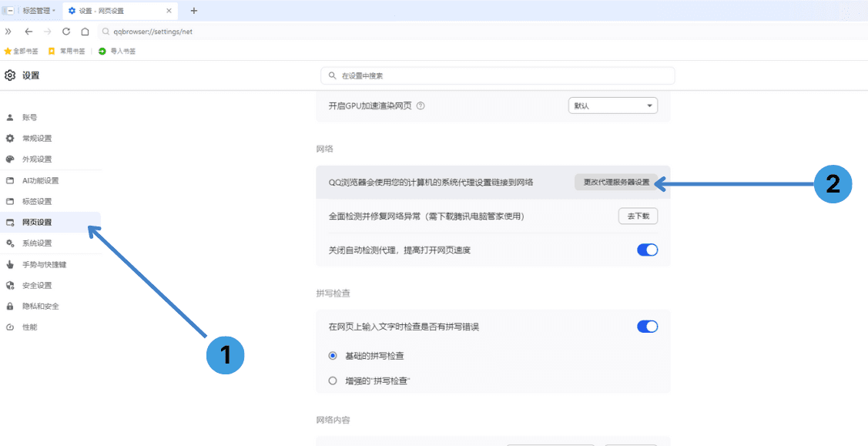Toggle 关闭自动检测代理 switch
868x446 pixels.
(647, 250)
